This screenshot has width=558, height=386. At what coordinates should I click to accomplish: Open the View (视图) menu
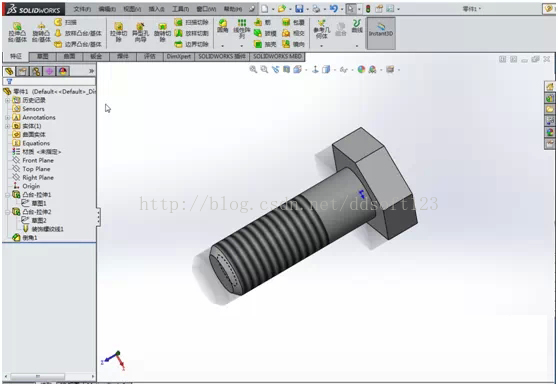pos(132,9)
